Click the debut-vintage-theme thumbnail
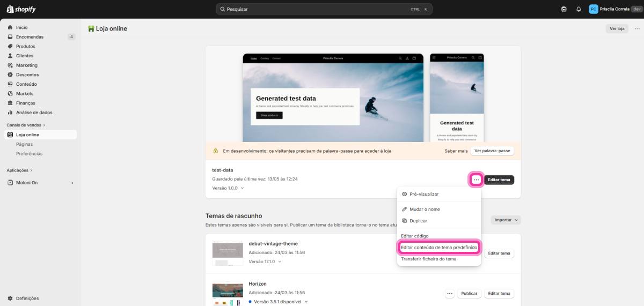 click(x=228, y=253)
